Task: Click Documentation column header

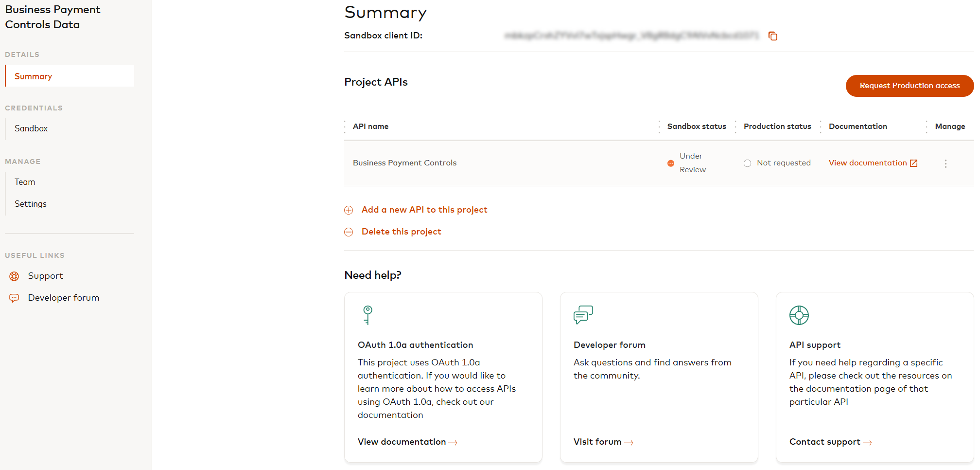Action: click(858, 127)
